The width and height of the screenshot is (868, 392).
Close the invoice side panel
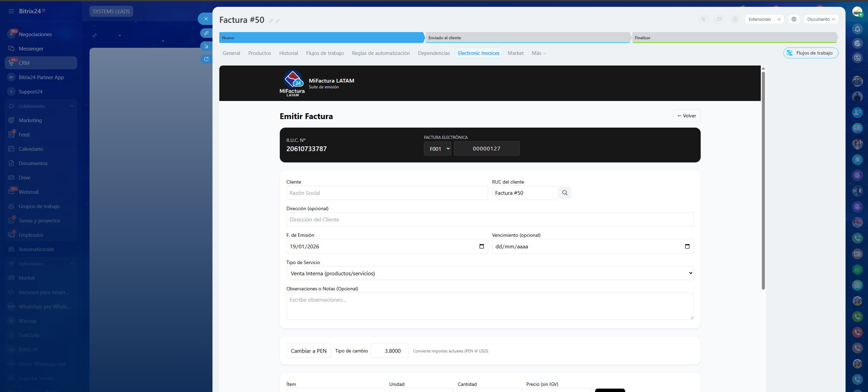click(x=206, y=19)
